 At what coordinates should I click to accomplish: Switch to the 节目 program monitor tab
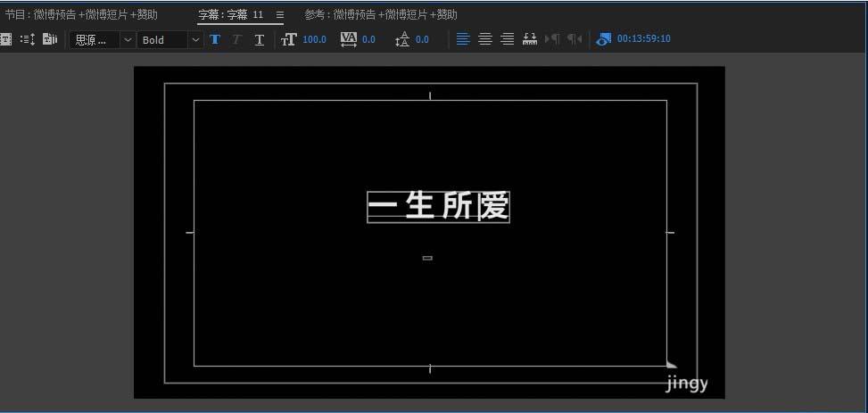pyautogui.click(x=81, y=15)
